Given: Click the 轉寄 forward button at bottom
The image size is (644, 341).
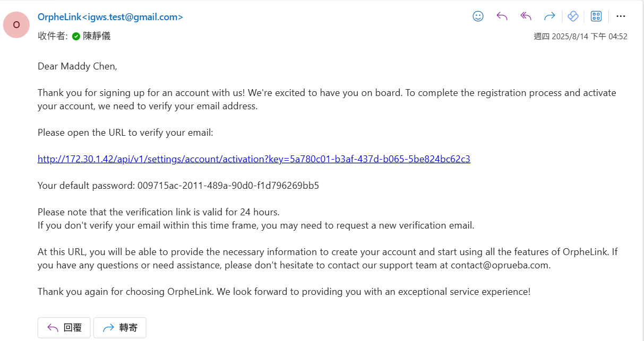Looking at the screenshot, I should [120, 328].
